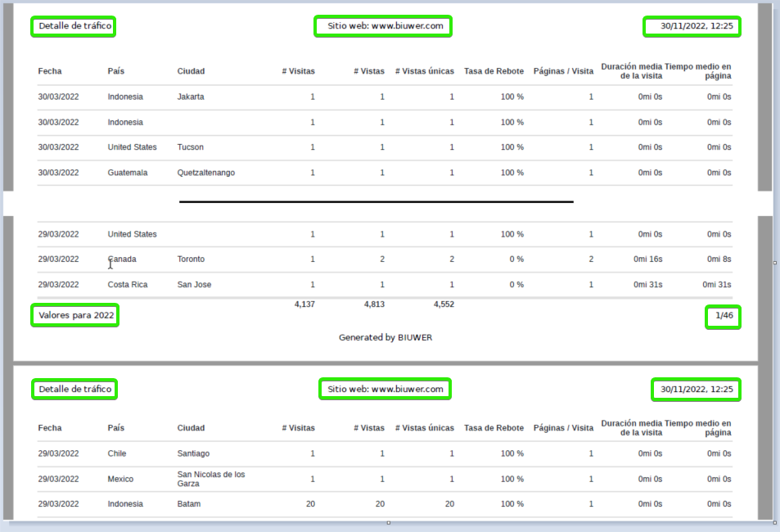Click the "Costa Rica" country cell
The width and height of the screenshot is (780, 532).
128,285
